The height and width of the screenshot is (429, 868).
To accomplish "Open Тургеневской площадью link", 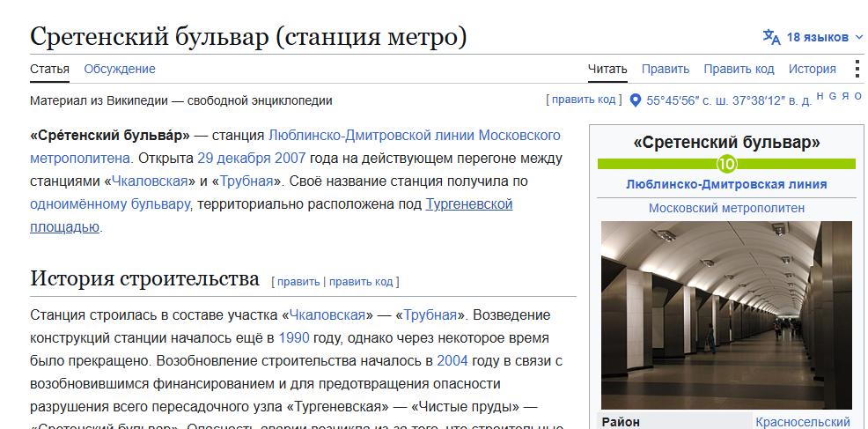I will pos(469,204).
